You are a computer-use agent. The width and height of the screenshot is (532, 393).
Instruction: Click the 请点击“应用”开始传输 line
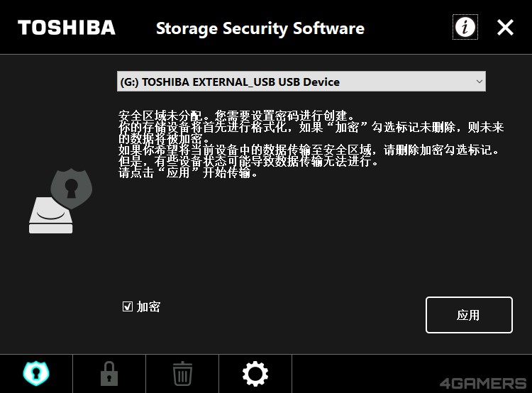point(187,172)
